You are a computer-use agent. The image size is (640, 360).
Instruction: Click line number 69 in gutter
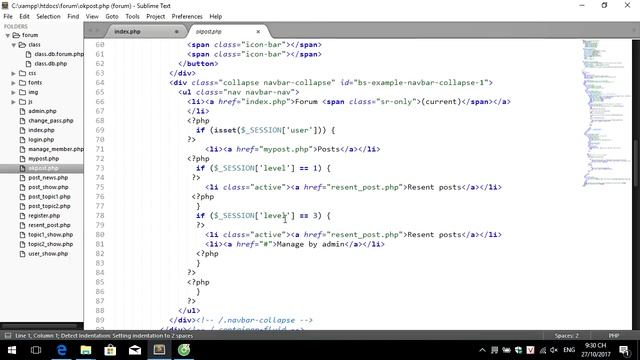100,130
